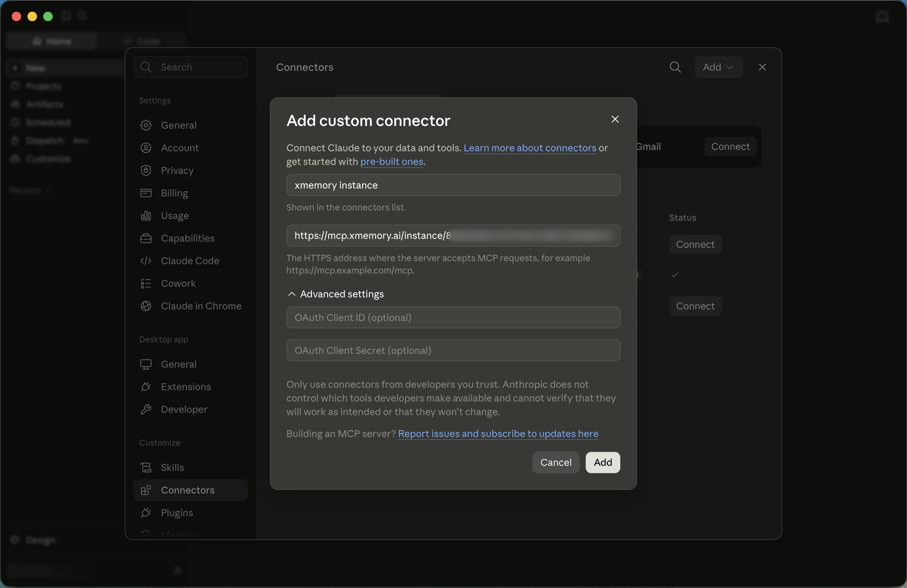Viewport: 907px width, 588px height.
Task: Open the Claude in Chrome icon
Action: point(146,306)
